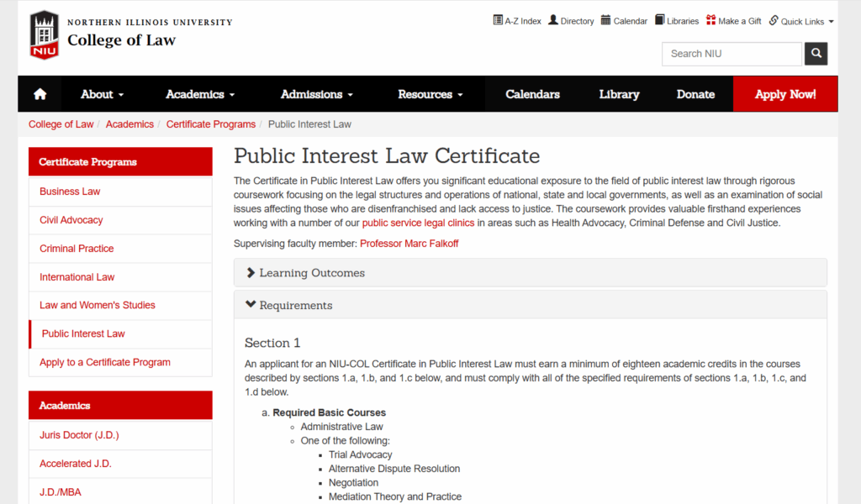This screenshot has width=861, height=504.
Task: Expand the Quick Links dropdown
Action: [801, 21]
